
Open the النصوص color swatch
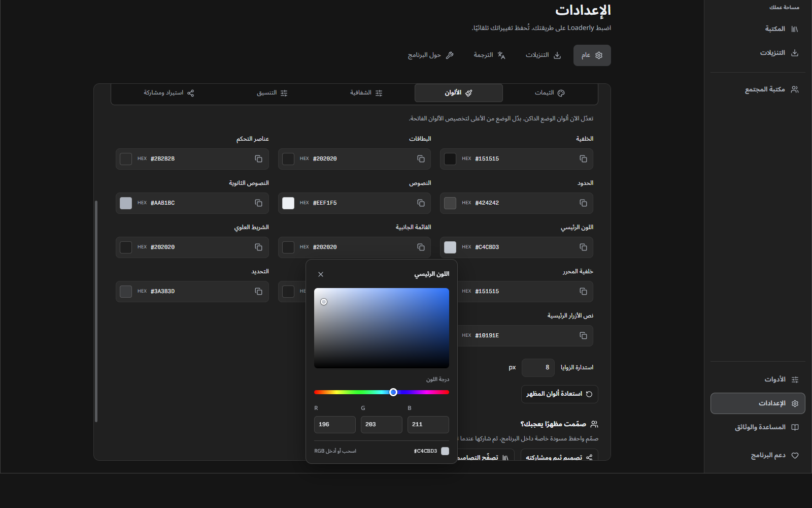[x=288, y=203]
